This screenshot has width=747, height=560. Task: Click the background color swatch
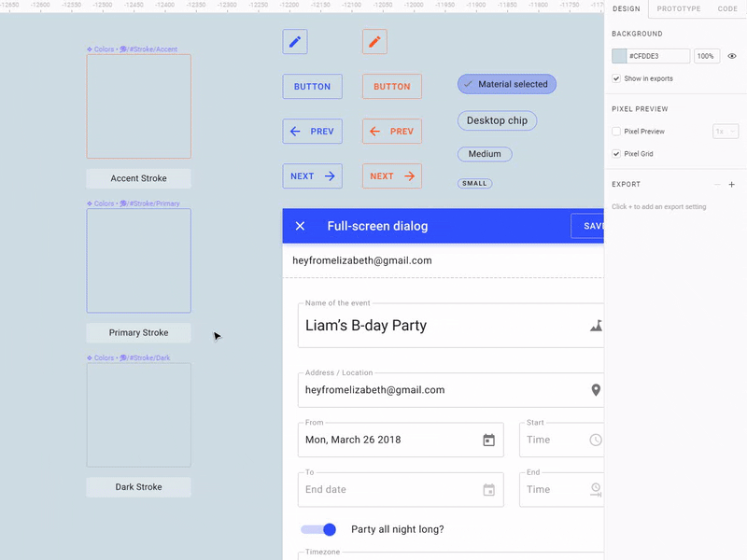pyautogui.click(x=619, y=56)
